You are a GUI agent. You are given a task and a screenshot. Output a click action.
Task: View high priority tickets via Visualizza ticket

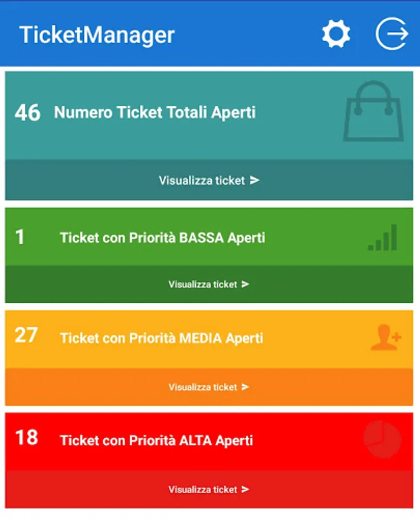(209, 489)
